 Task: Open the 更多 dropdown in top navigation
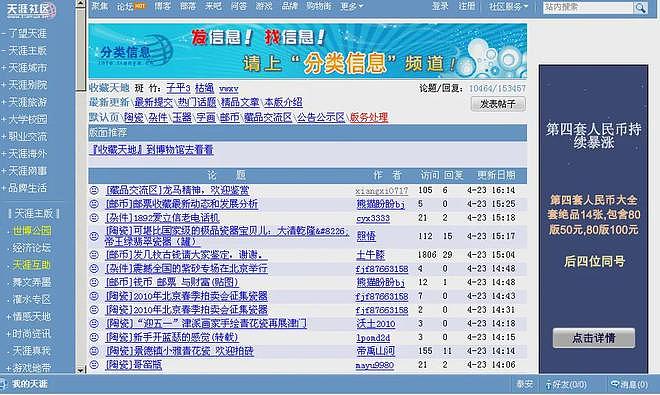point(352,6)
